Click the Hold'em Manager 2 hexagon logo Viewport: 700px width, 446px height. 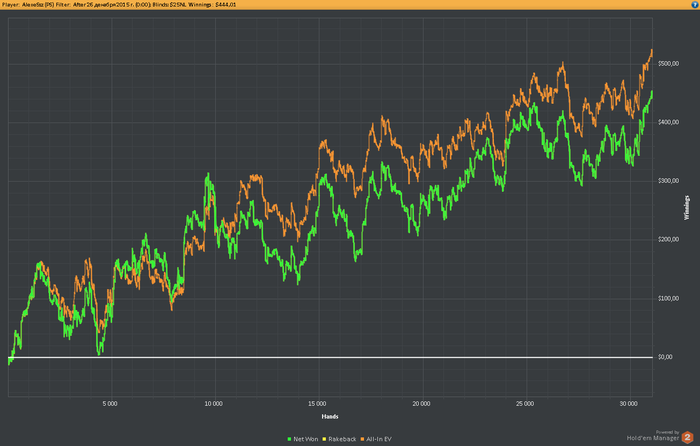point(688,437)
